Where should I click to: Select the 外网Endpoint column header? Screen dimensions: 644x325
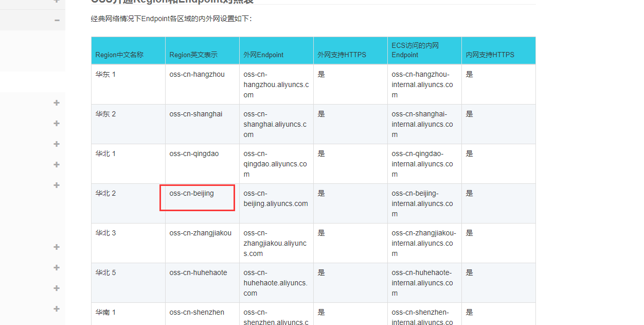coord(263,55)
